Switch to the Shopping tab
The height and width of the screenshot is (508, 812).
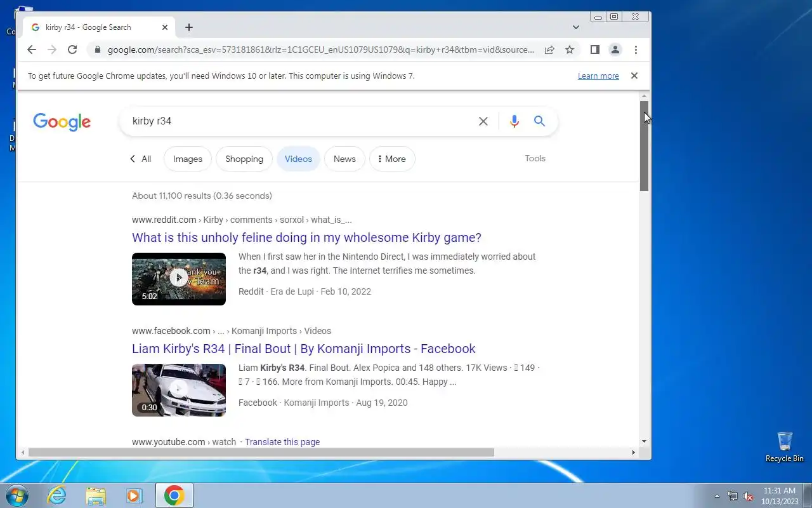(x=244, y=159)
